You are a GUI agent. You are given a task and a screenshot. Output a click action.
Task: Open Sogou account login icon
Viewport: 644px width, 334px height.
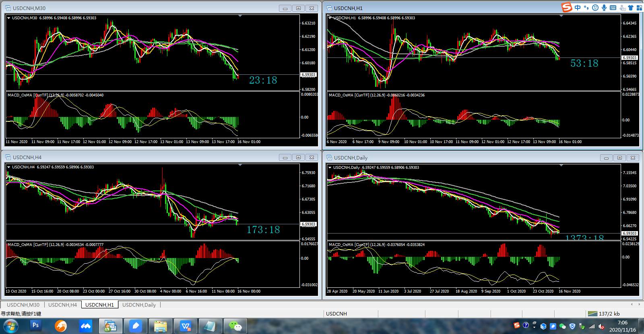pos(622,8)
